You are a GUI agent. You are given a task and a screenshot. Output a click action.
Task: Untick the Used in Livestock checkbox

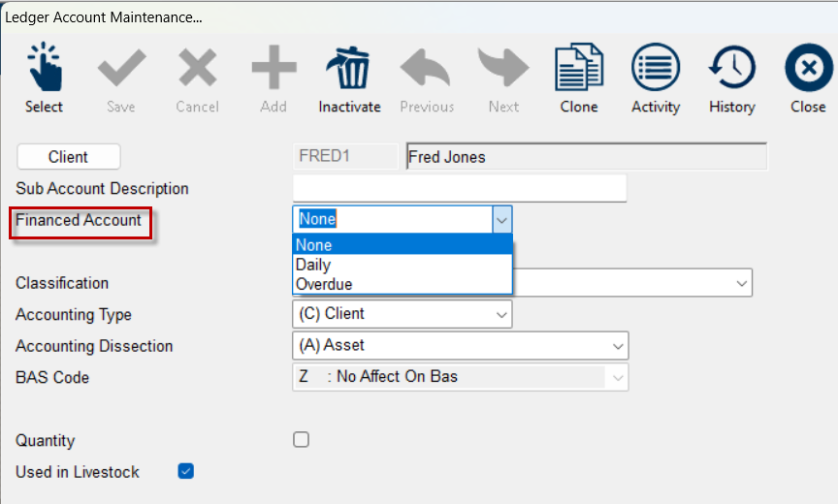click(185, 471)
